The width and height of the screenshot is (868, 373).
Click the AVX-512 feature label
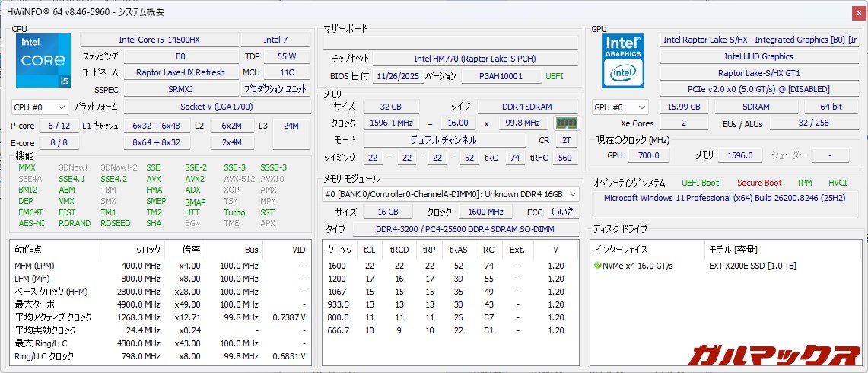(x=239, y=179)
